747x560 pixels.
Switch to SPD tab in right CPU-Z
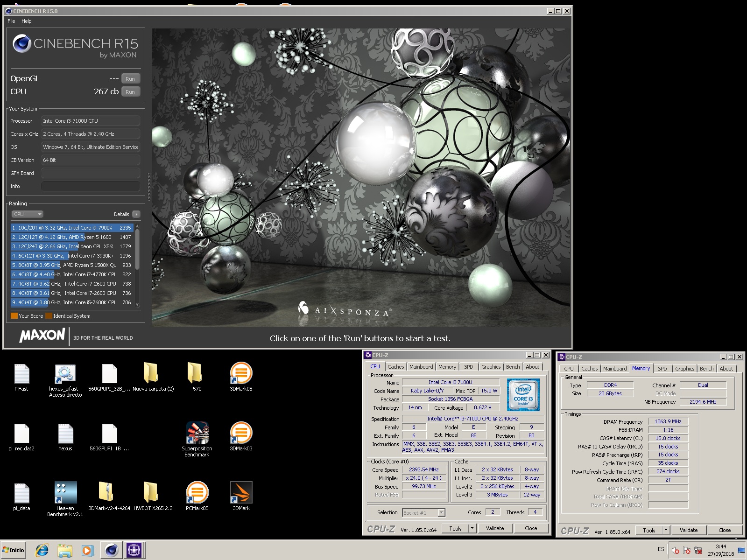(662, 369)
